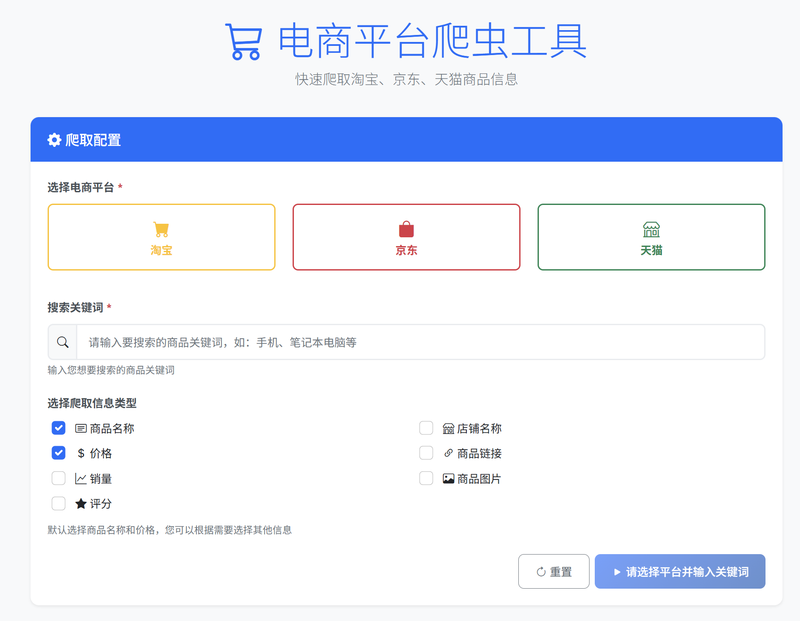Click the 店铺名称 checkbox label text
The image size is (800, 621).
[x=479, y=428]
